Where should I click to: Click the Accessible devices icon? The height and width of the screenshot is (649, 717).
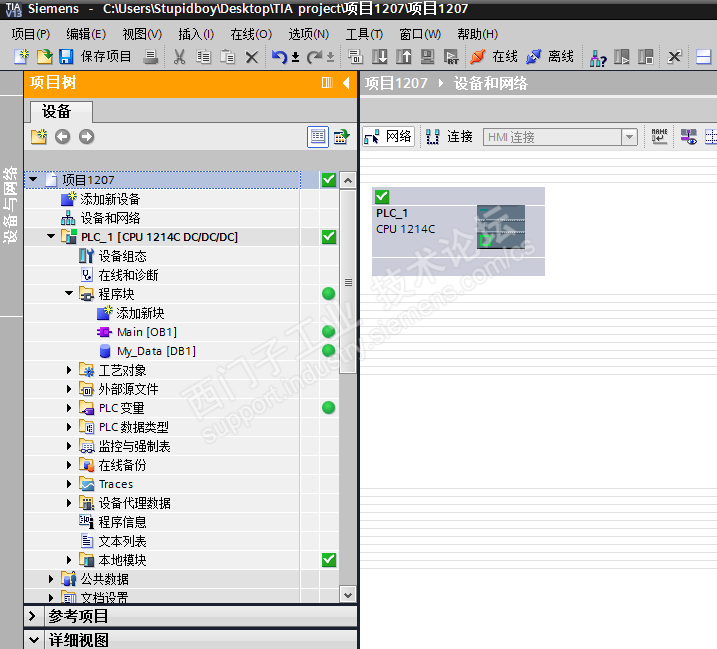pos(598,58)
